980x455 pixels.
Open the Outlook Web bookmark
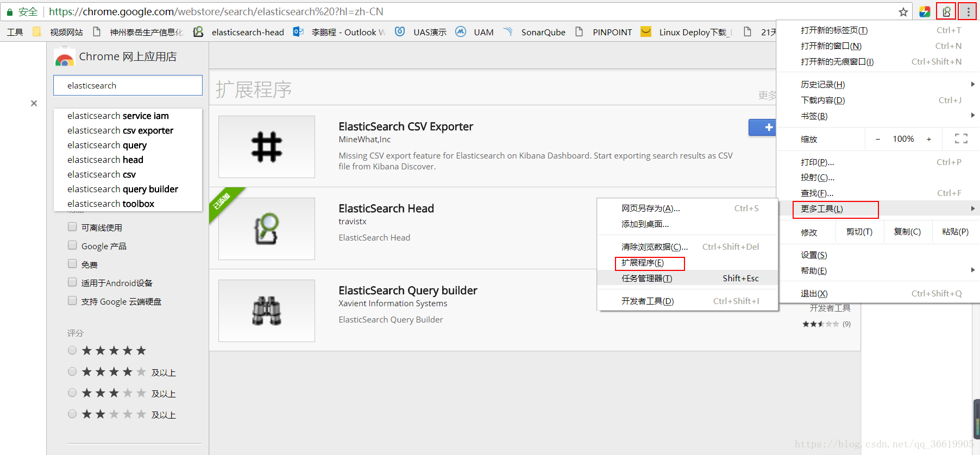[x=340, y=32]
